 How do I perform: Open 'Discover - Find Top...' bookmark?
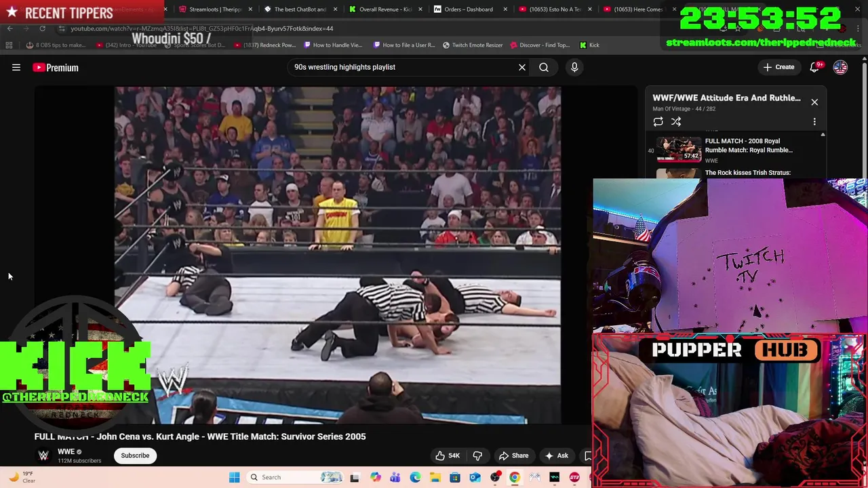coord(540,45)
